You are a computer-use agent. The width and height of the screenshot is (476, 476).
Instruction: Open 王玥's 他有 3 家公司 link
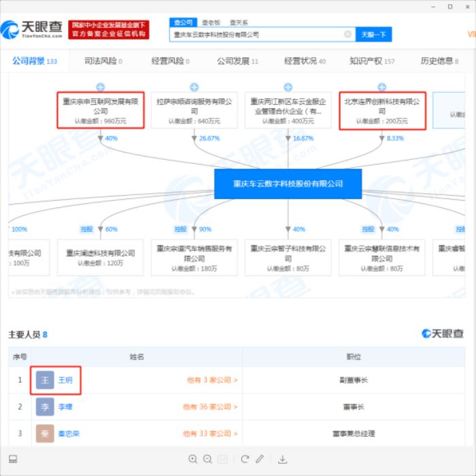[212, 380]
